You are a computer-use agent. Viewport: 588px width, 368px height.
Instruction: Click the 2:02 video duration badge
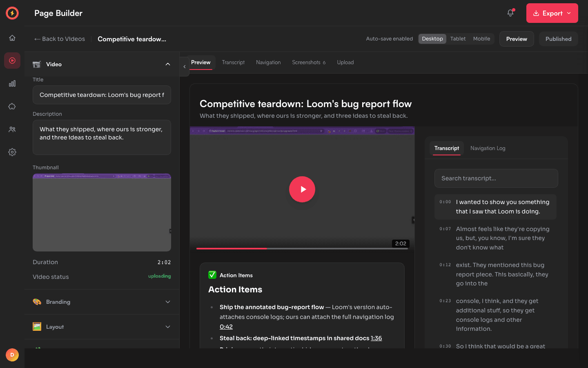click(401, 243)
